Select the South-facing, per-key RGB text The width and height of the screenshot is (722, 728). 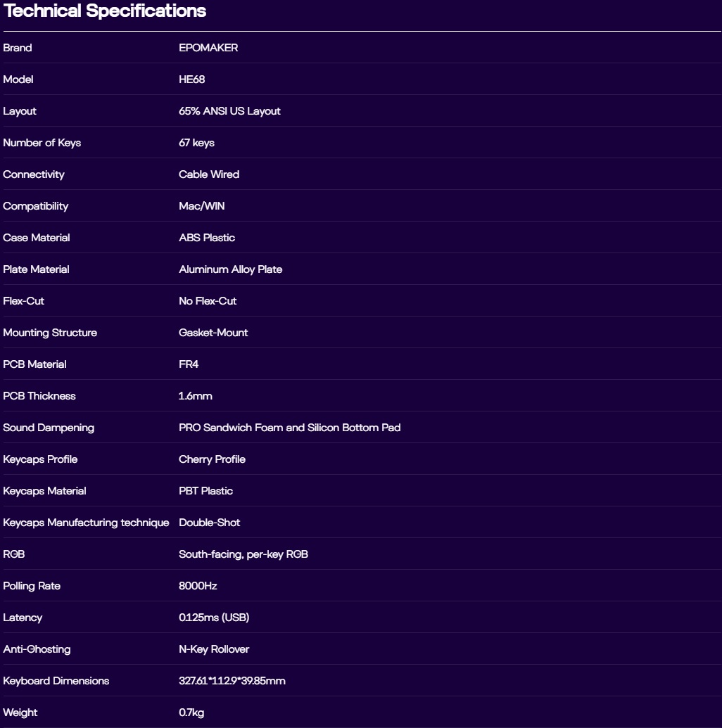(x=243, y=554)
